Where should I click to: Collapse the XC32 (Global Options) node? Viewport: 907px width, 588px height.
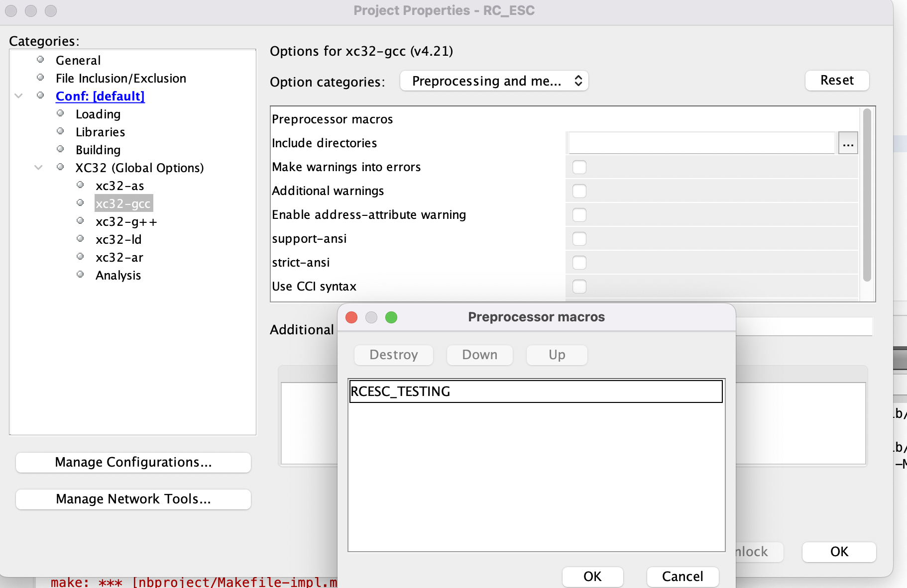(38, 167)
